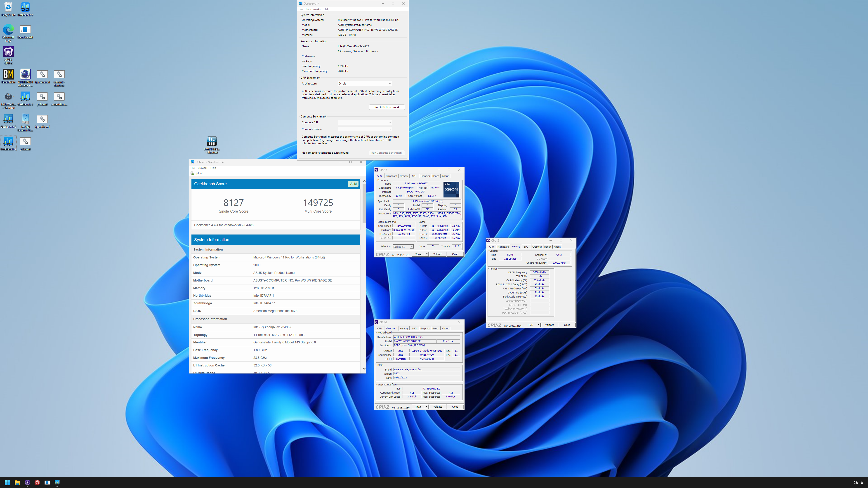Switch to SPD tab in CPU-Z CPU window
The height and width of the screenshot is (488, 868).
(414, 176)
